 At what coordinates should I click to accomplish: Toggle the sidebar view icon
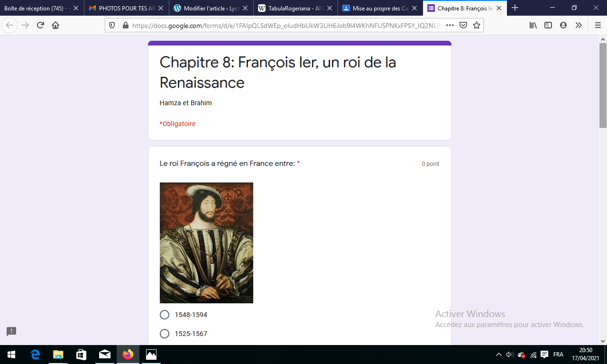tap(548, 25)
